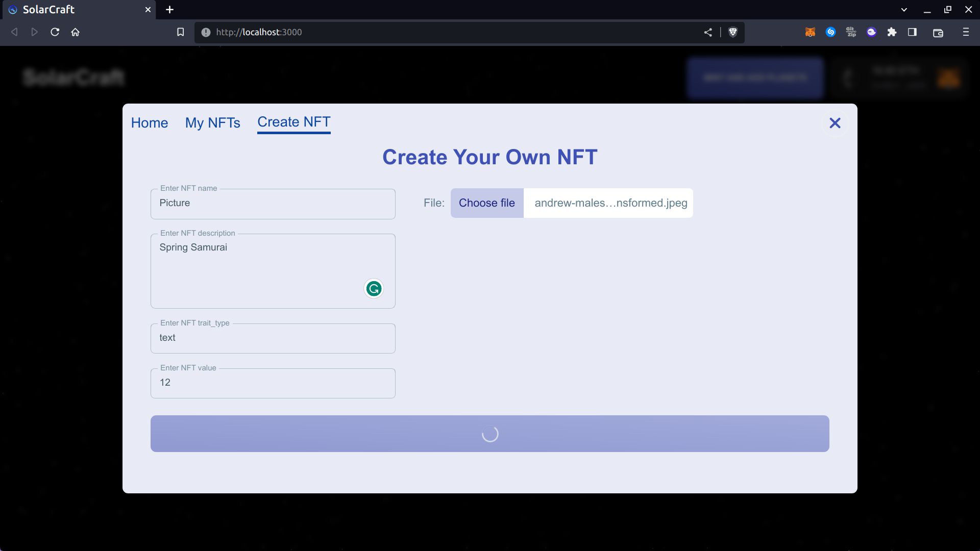The image size is (980, 551).
Task: Click the Brave Shields lion icon
Action: [x=733, y=32]
